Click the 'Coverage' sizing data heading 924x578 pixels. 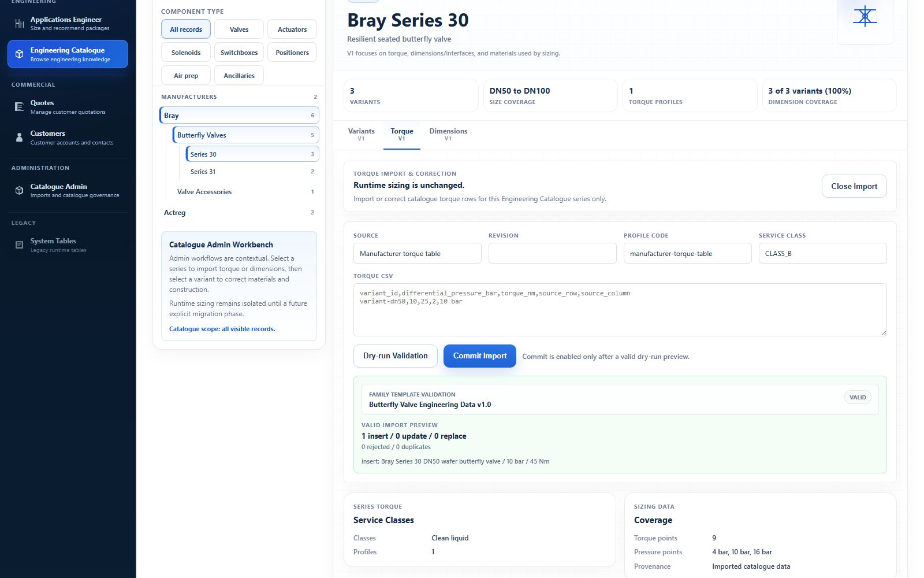tap(653, 520)
